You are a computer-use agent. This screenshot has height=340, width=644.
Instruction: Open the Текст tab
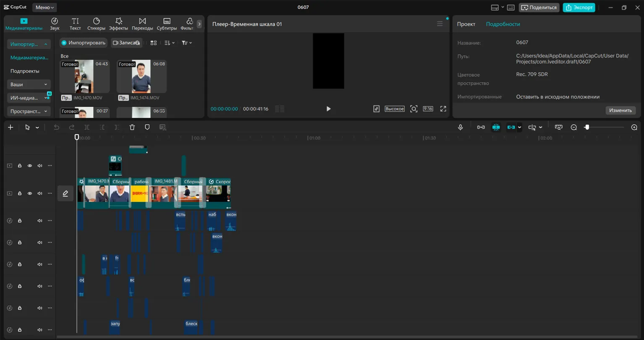point(75,24)
